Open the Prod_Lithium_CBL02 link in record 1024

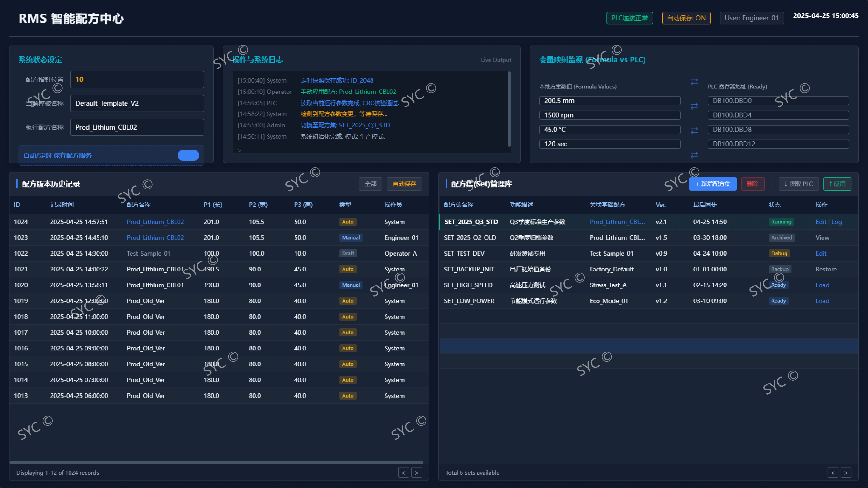point(155,222)
